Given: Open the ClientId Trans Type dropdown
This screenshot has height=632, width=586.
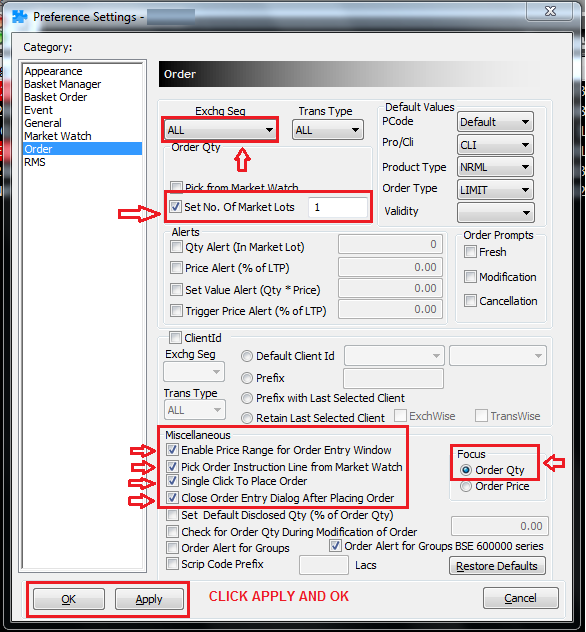Looking at the screenshot, I should 195,410.
